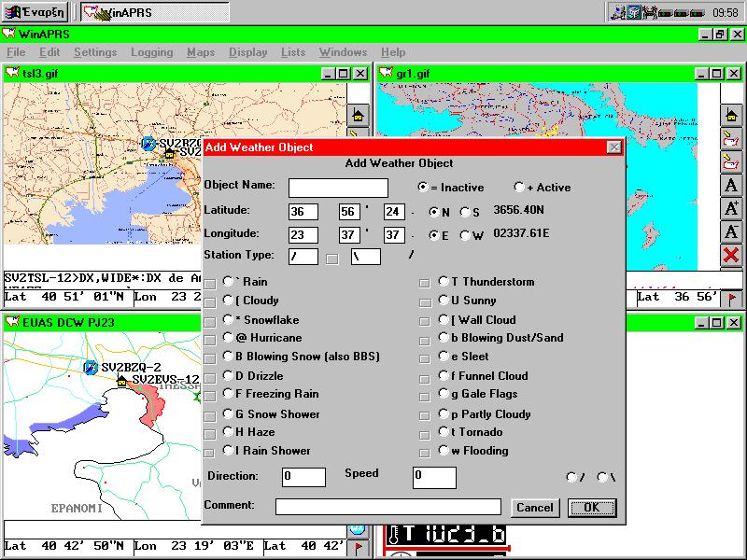This screenshot has width=747, height=560.
Task: Open the Maps menu
Action: point(201,52)
